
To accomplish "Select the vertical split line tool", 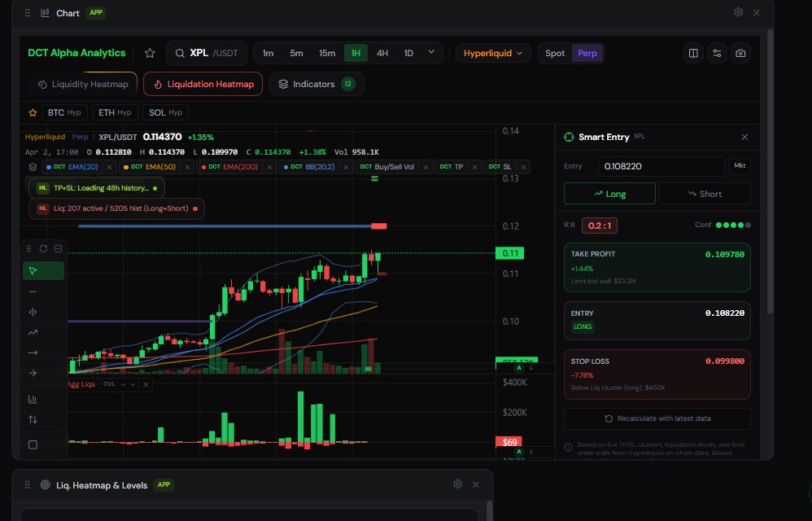I will point(33,312).
